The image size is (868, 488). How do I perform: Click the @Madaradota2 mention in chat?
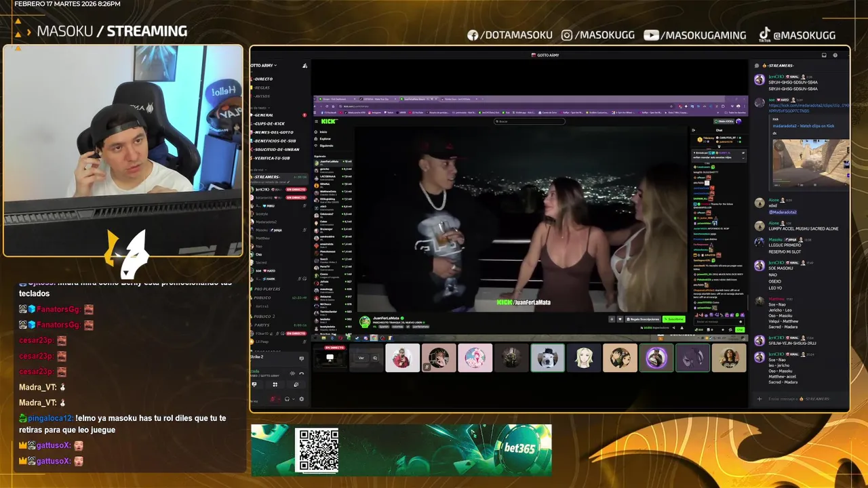click(782, 212)
